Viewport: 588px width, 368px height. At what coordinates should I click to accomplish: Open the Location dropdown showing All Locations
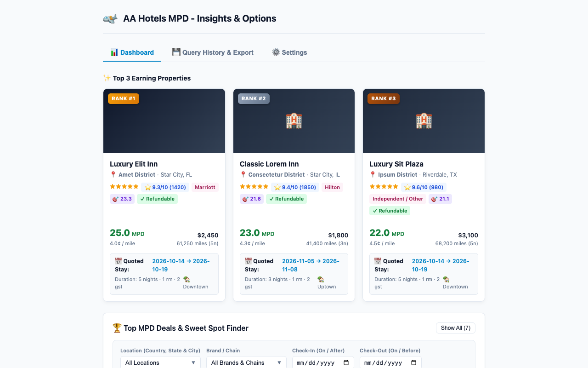pyautogui.click(x=160, y=362)
